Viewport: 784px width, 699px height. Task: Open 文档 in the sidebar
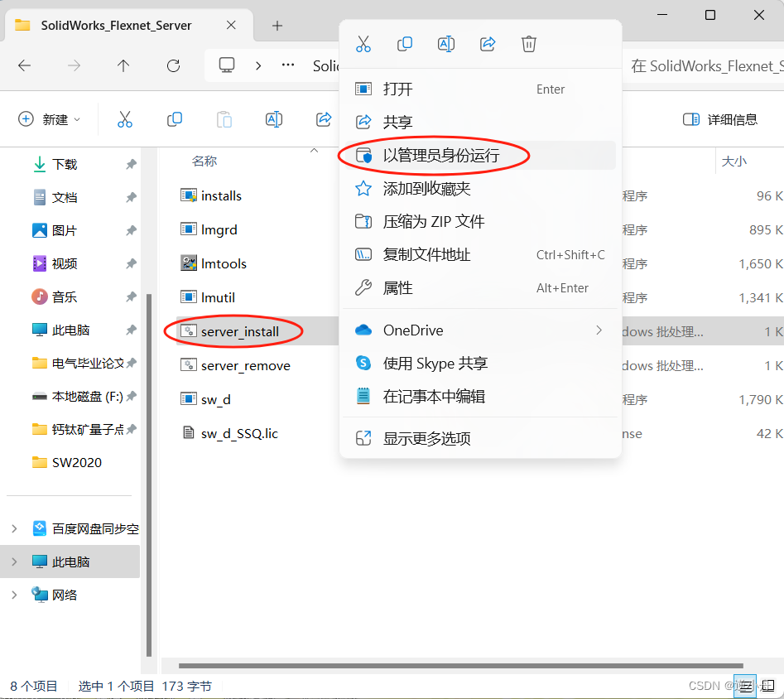pyautogui.click(x=65, y=198)
